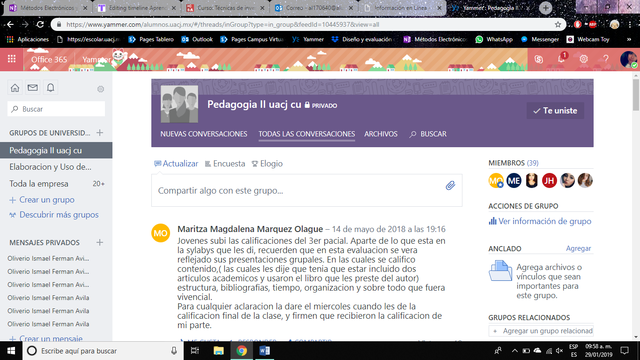Attach a file with paperclip icon
This screenshot has width=640, height=360.
[450, 186]
